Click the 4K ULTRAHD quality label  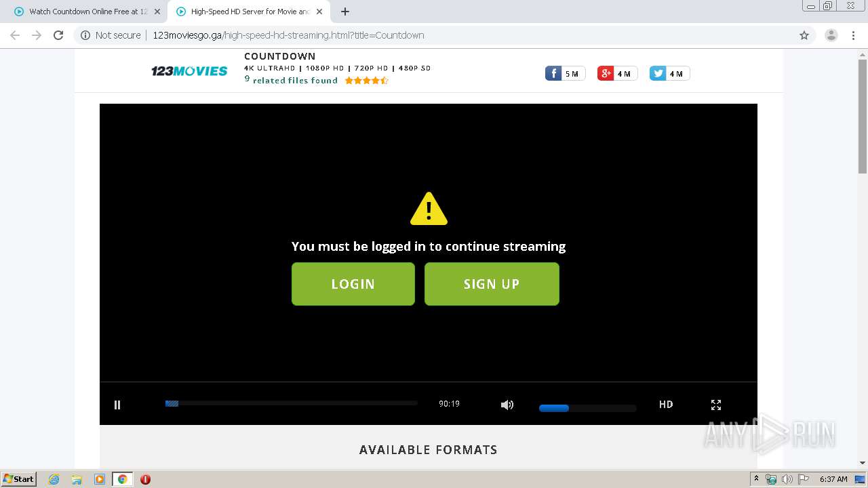[x=270, y=68]
